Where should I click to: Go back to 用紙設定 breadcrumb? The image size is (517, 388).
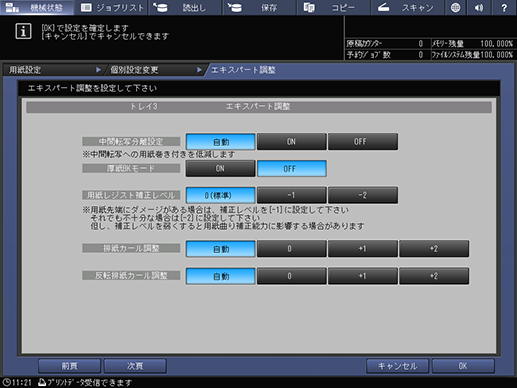point(53,70)
